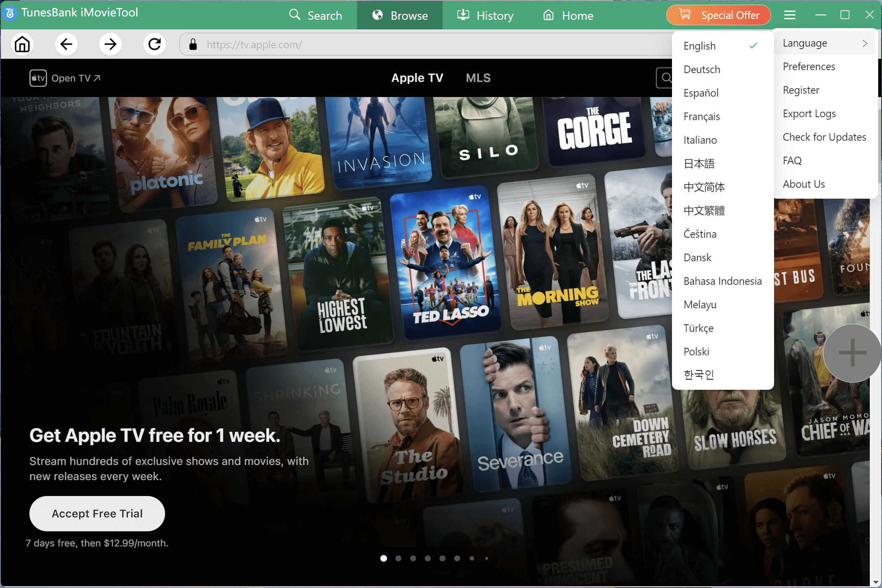Click the TunesBank app logo icon

(10, 13)
